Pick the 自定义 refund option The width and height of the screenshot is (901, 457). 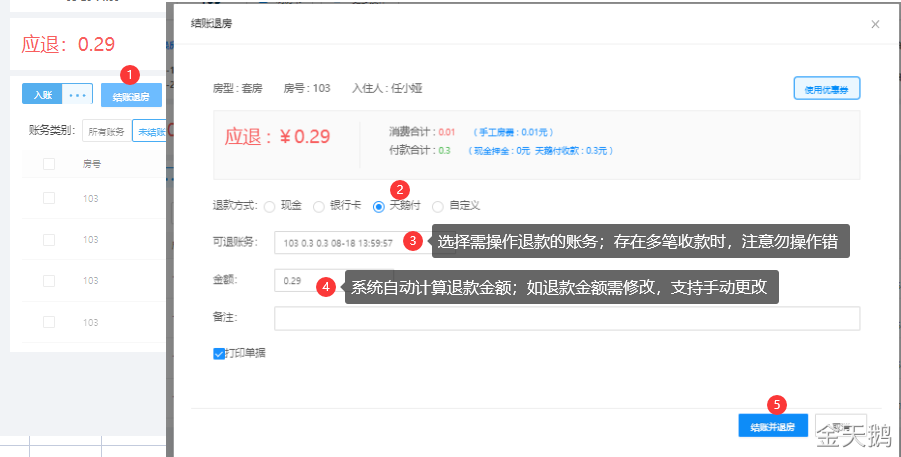click(438, 206)
